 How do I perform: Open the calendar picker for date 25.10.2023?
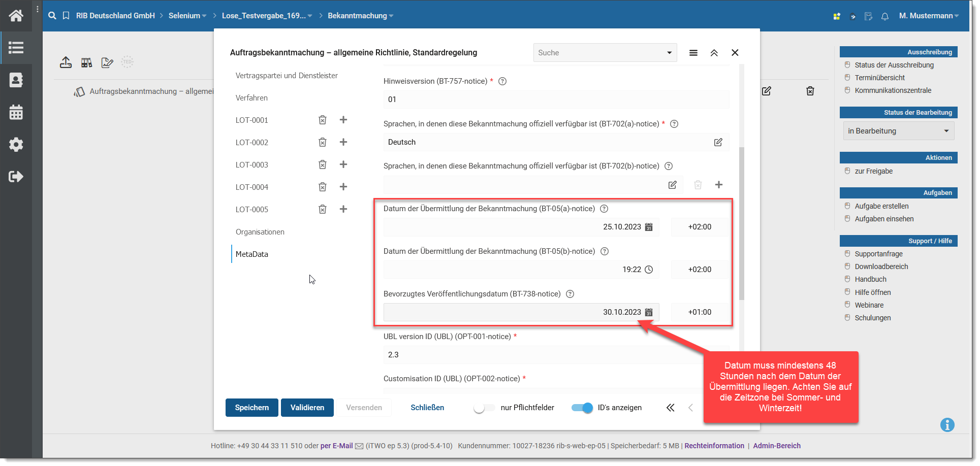(649, 227)
